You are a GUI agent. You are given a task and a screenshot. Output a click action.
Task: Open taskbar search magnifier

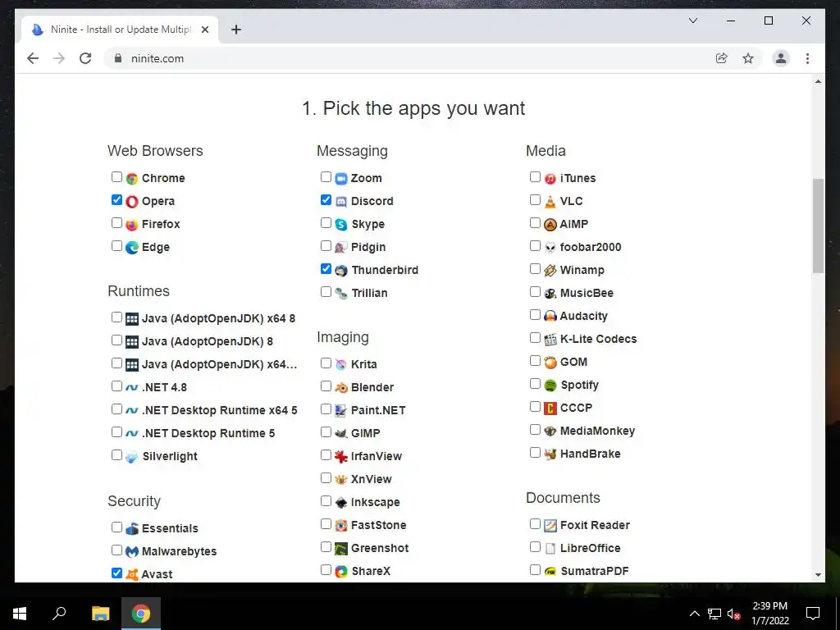coord(59,614)
